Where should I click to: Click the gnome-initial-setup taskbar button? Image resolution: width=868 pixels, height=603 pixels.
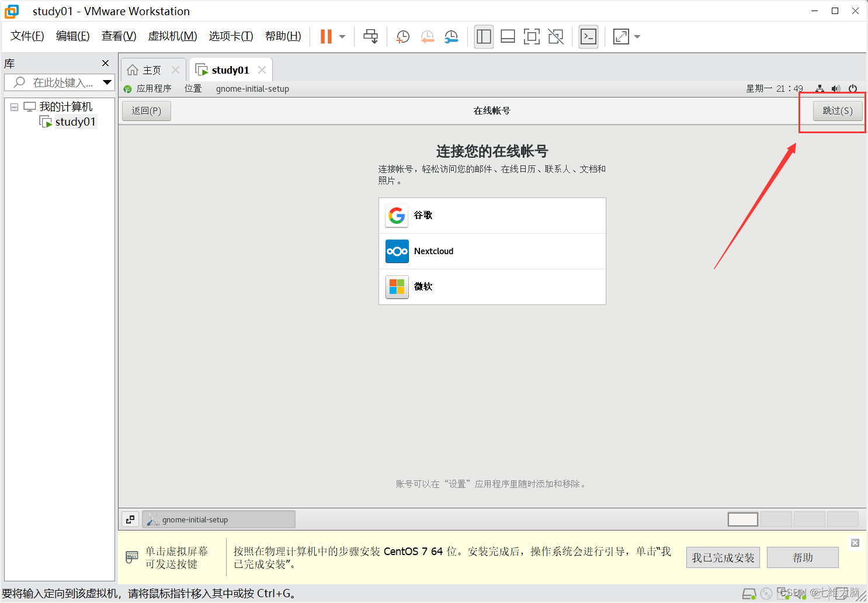[218, 519]
